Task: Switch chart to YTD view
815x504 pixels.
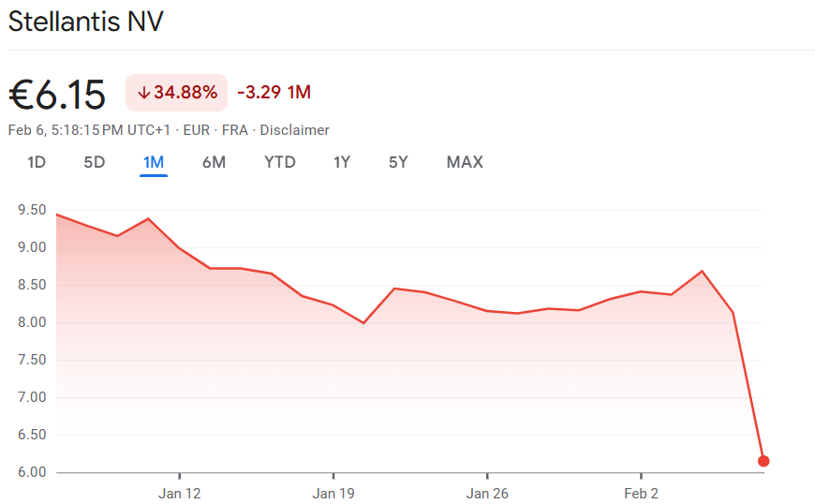Action: pos(280,162)
